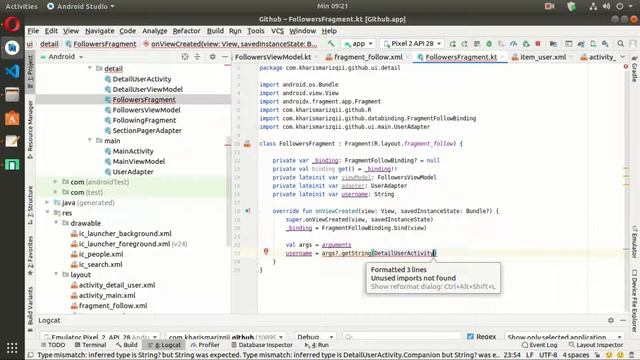Switch to the FollowersViewModel.kt tab

(x=273, y=57)
